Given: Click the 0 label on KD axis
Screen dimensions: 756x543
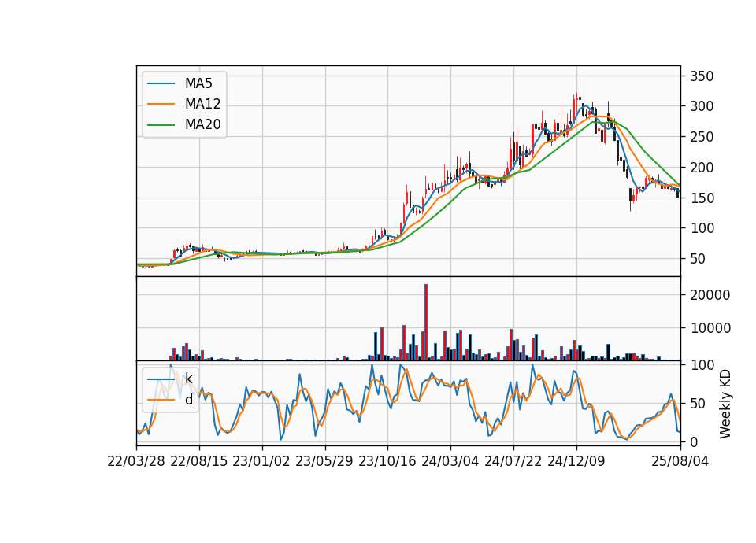Looking at the screenshot, I should (x=694, y=441).
